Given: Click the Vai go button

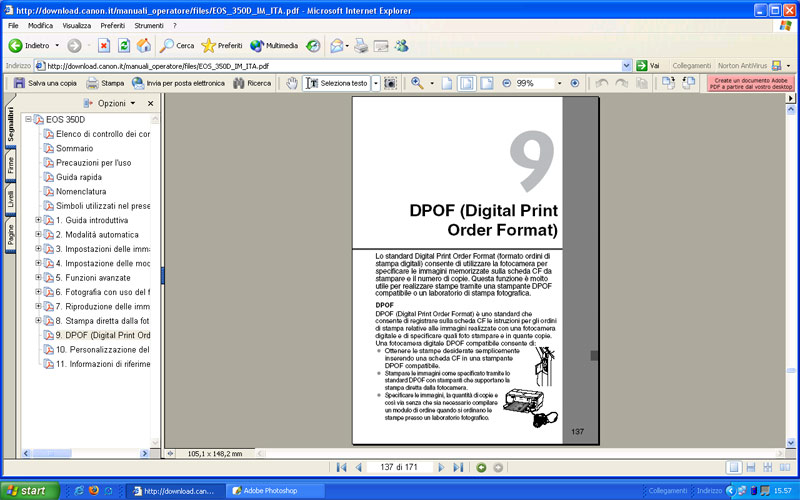Looking at the screenshot, I should coord(648,66).
